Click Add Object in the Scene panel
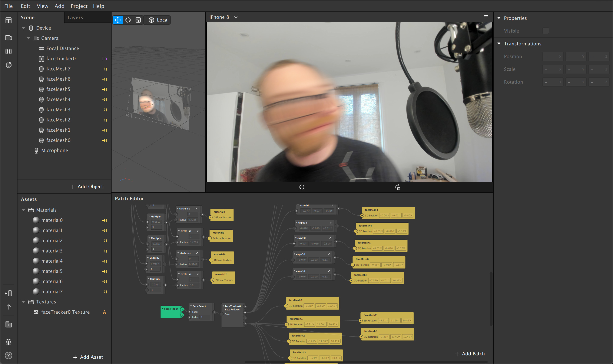 (87, 187)
